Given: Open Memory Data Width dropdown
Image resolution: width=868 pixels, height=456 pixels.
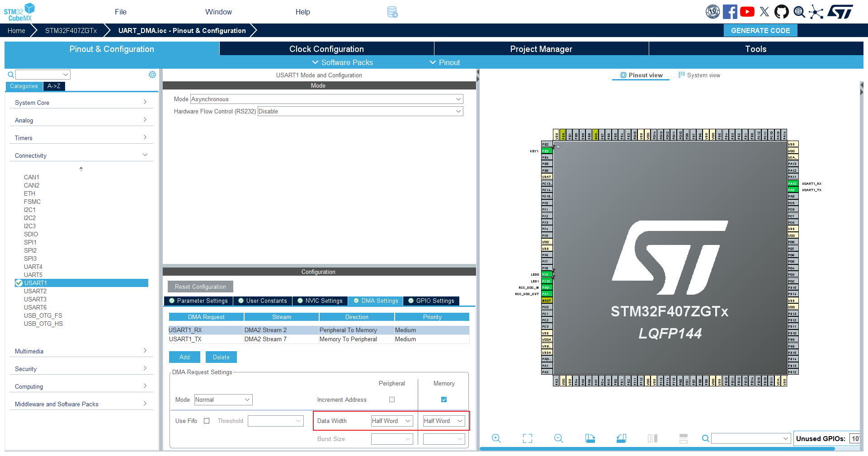Looking at the screenshot, I should click(444, 421).
